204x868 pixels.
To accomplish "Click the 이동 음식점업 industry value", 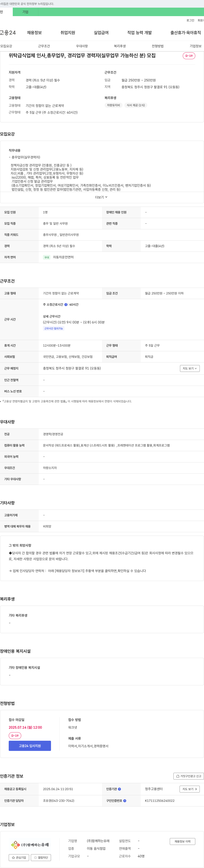I will click(x=96, y=848).
